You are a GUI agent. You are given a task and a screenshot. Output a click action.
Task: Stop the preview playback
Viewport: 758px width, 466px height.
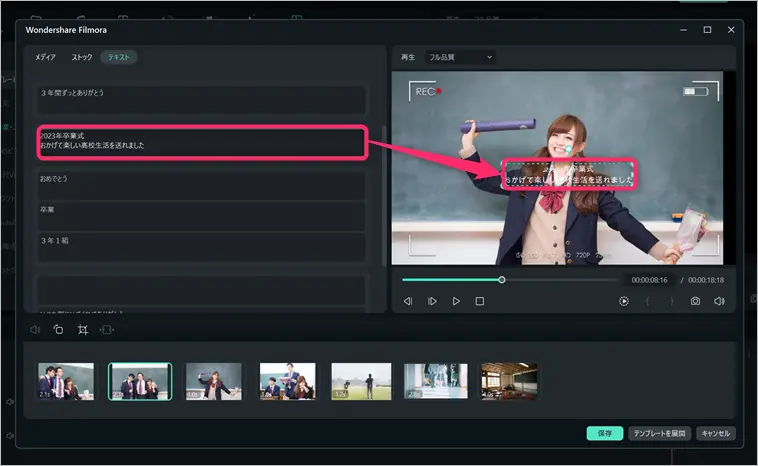pyautogui.click(x=480, y=301)
